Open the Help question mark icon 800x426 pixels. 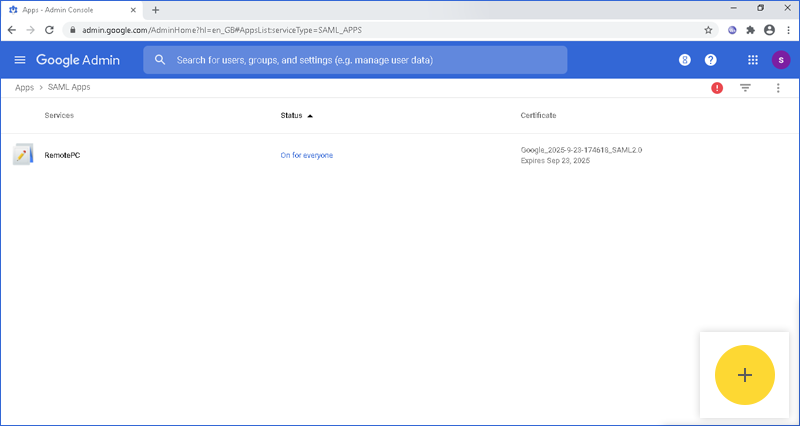[x=711, y=60]
